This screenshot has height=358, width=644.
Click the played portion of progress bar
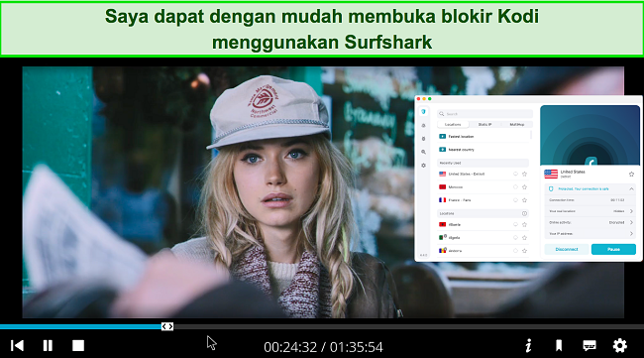(80, 327)
